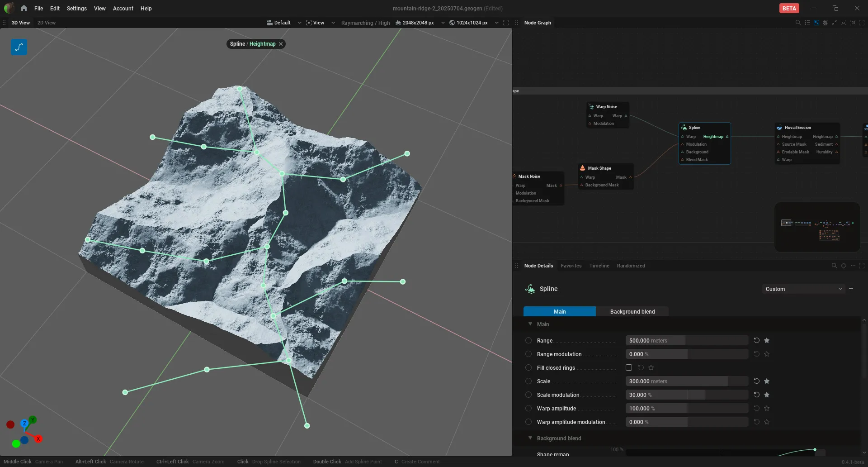Open the Node Graph search icon

coord(798,23)
